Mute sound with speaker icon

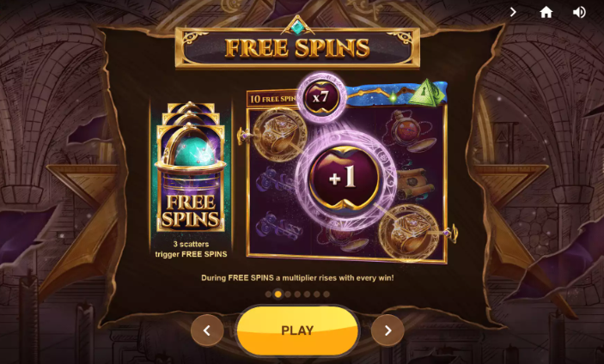579,12
